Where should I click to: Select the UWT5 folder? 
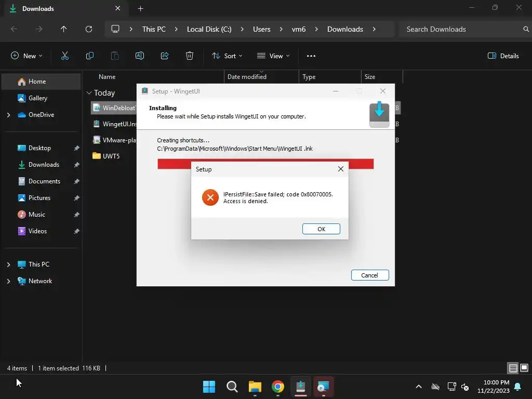(106, 156)
